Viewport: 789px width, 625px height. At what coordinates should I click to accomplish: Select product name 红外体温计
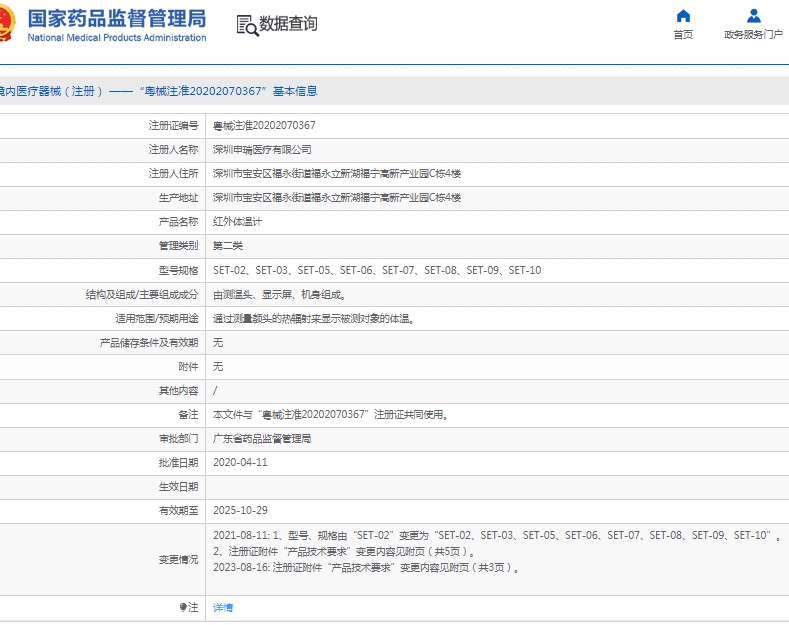(x=238, y=222)
